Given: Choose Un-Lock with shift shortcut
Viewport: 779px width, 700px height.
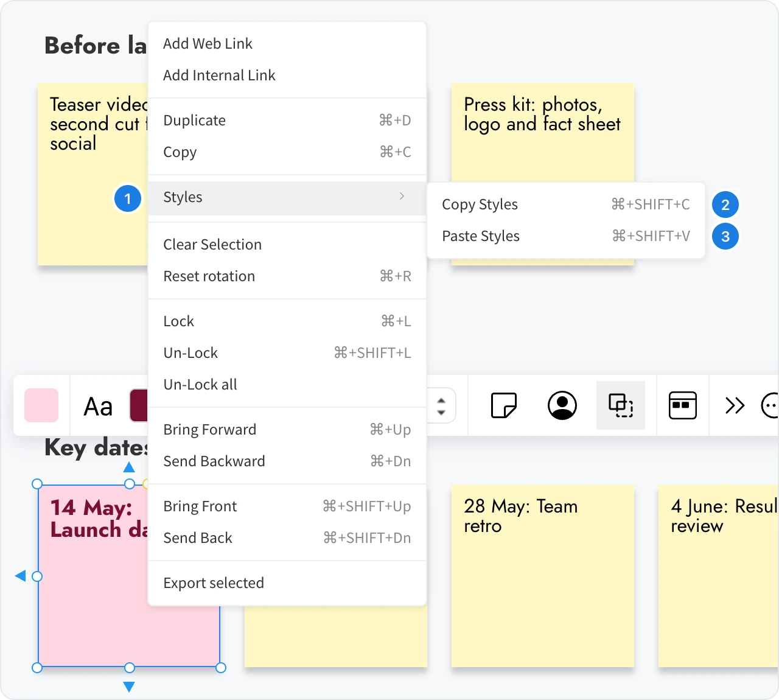Looking at the screenshot, I should tap(287, 353).
